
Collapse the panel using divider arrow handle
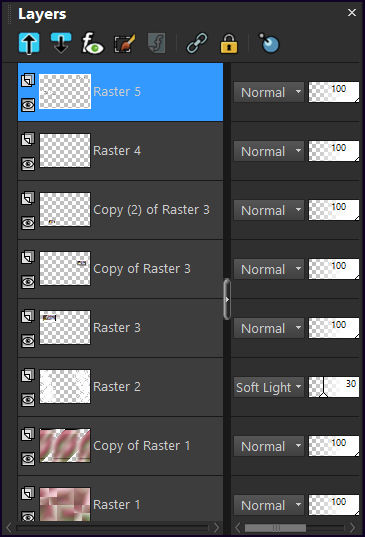point(227,299)
